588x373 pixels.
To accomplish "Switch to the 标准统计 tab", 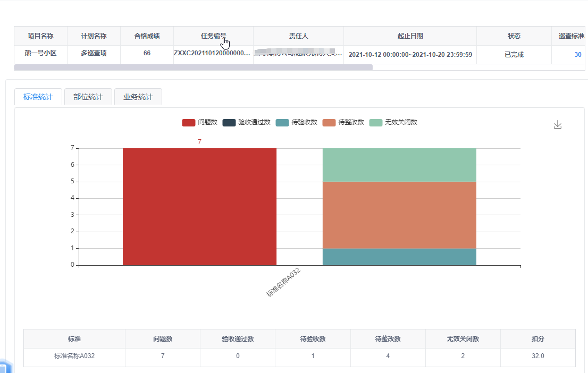I will [x=38, y=97].
